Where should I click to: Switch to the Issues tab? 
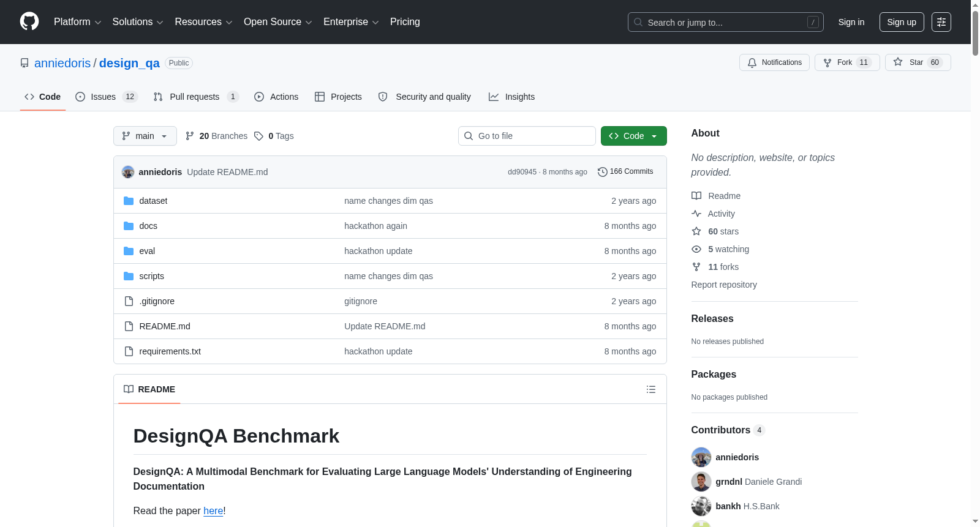[107, 97]
